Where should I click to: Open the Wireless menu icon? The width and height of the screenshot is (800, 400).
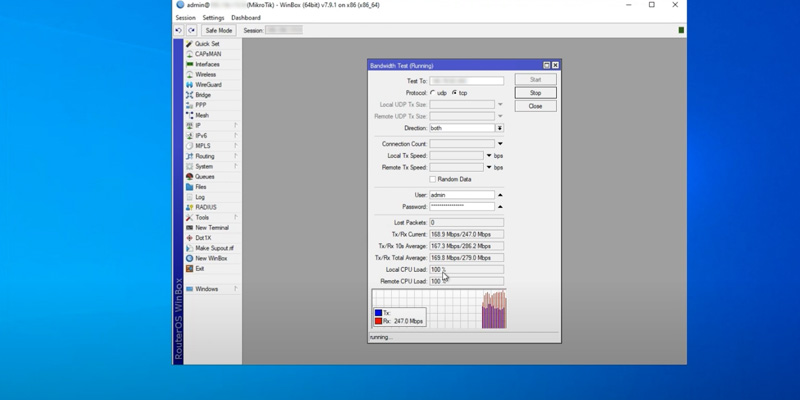[189, 74]
